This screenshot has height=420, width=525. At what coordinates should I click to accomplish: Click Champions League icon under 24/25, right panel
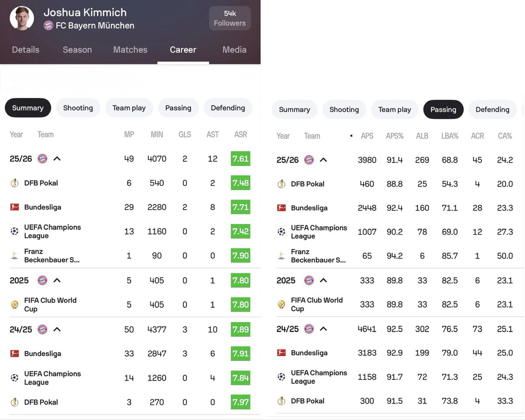point(281,377)
